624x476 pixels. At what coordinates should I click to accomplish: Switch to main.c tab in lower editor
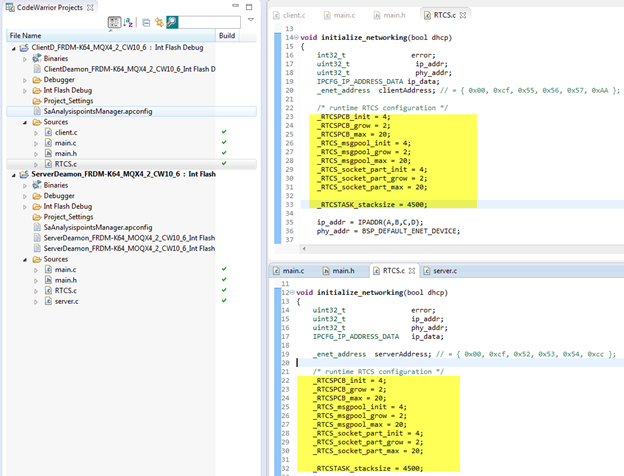tap(289, 271)
